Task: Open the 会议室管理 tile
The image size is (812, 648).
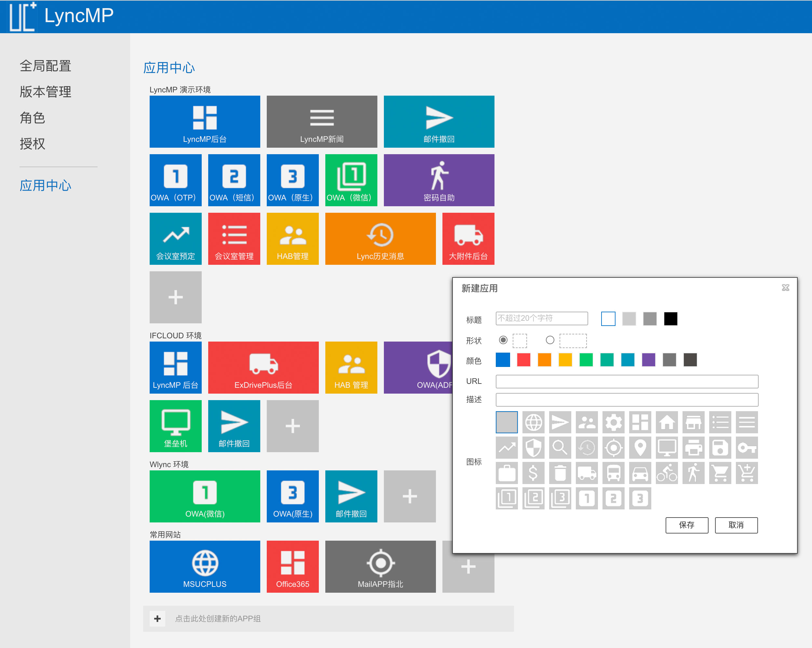Action: point(234,239)
